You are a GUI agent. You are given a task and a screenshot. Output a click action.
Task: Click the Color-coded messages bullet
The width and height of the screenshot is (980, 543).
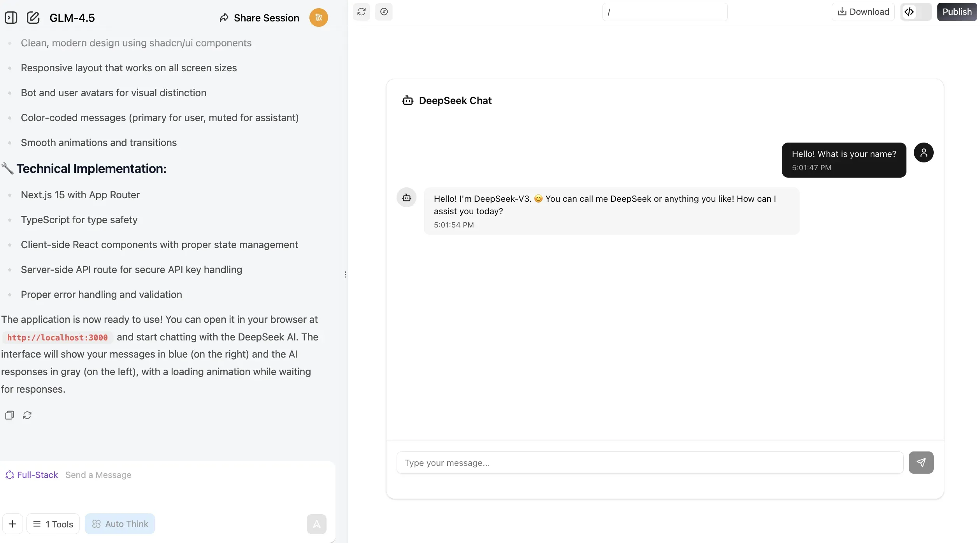click(160, 118)
